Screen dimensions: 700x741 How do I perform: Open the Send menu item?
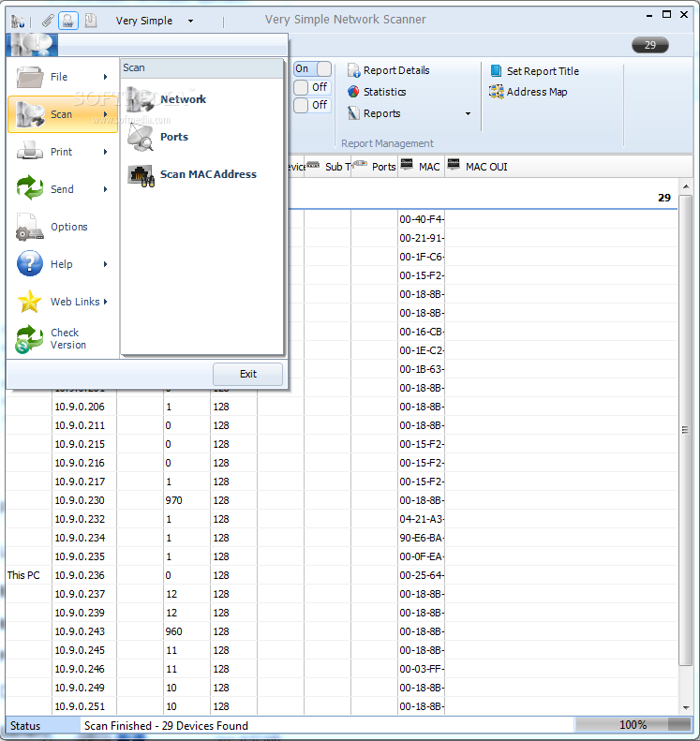[x=63, y=189]
